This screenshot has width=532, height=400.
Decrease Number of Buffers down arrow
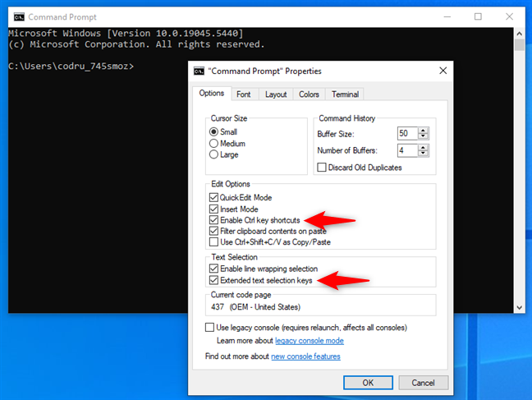pos(423,154)
